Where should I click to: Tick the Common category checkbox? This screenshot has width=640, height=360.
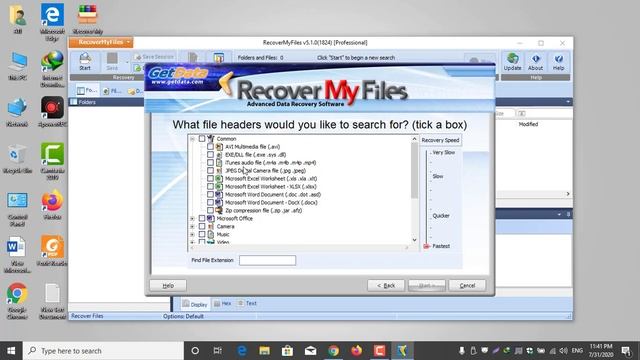pyautogui.click(x=202, y=139)
